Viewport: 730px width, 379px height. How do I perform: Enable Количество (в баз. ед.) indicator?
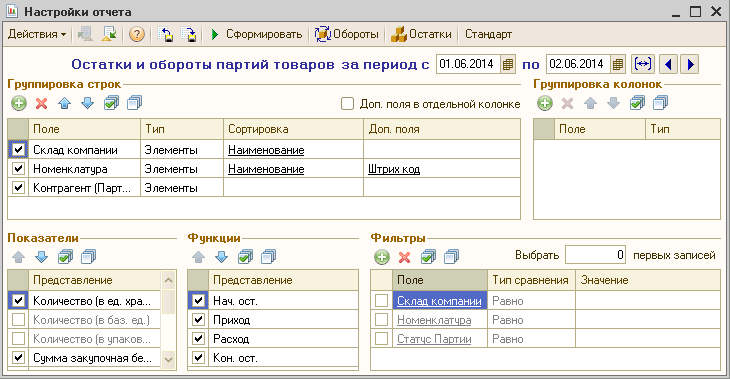pos(18,320)
